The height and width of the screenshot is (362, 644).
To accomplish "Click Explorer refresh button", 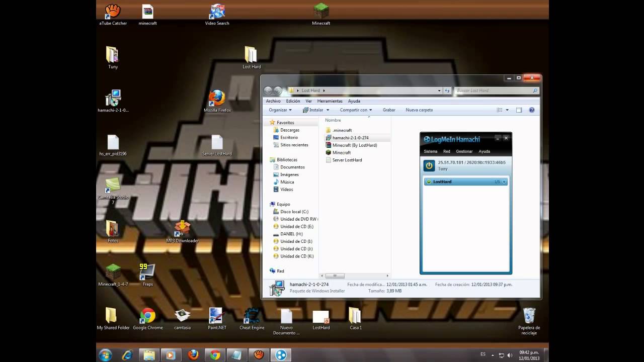I will pos(447,90).
